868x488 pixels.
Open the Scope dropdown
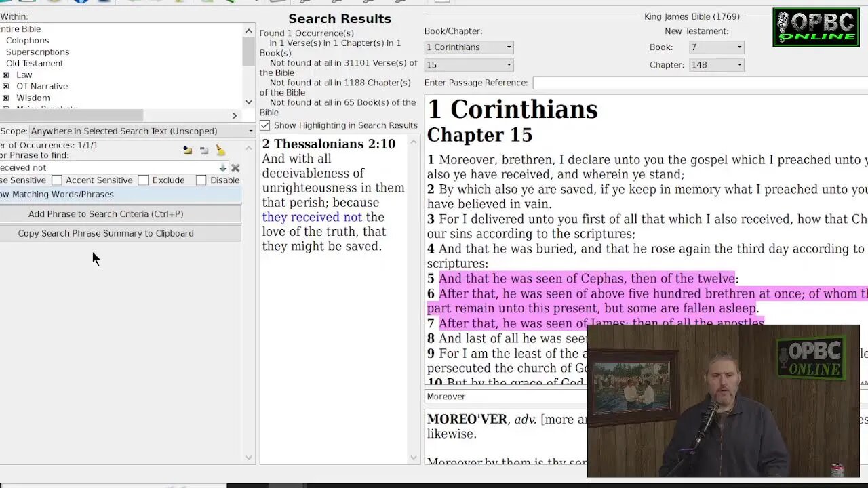click(142, 131)
